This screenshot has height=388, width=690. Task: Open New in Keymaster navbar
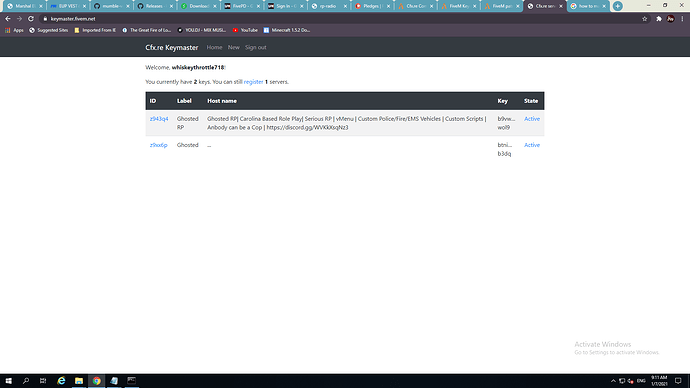tap(234, 48)
